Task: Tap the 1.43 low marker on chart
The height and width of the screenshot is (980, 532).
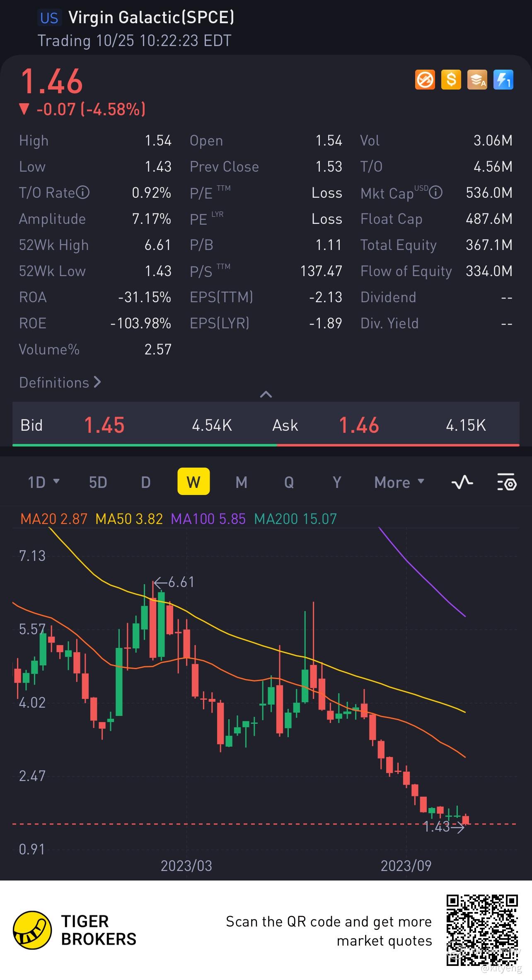Action: (444, 827)
